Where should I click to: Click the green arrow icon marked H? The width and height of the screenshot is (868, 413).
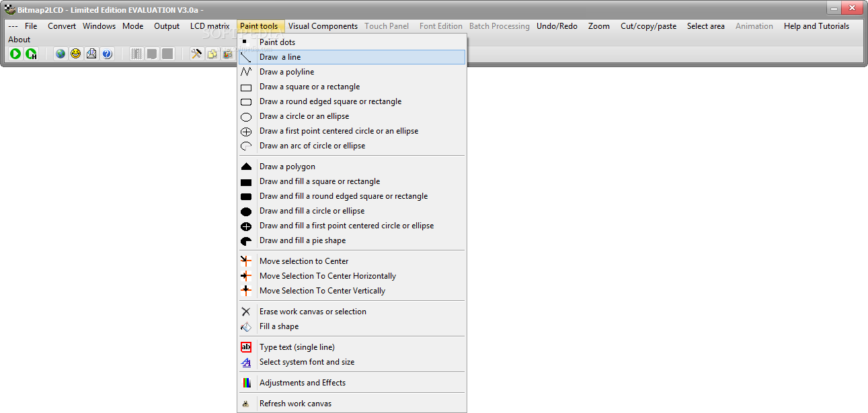(x=31, y=54)
